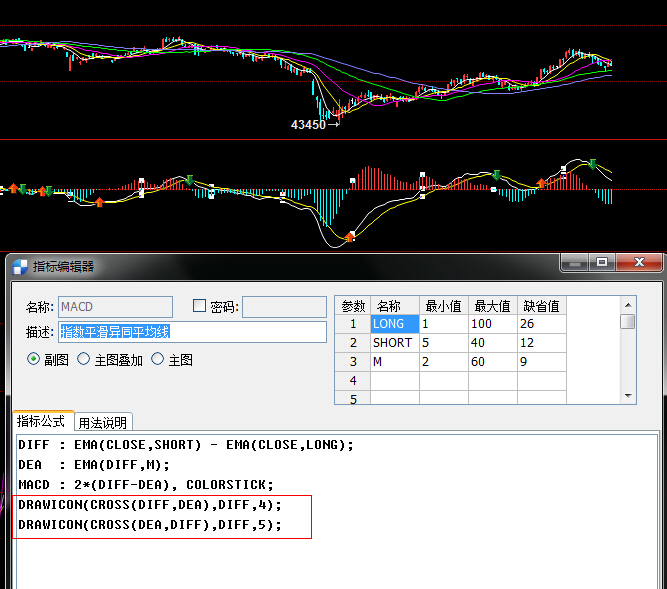Click the parameter table scrollbar thumb

[x=627, y=321]
